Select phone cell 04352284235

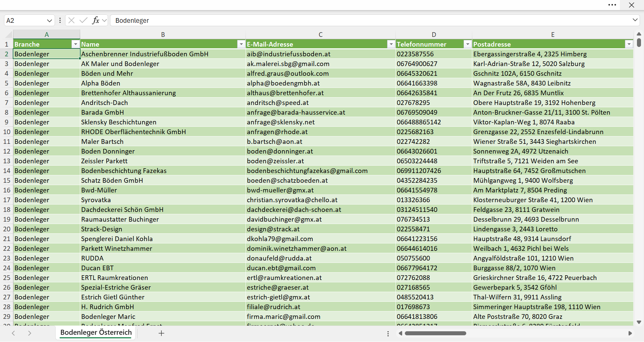coord(434,180)
